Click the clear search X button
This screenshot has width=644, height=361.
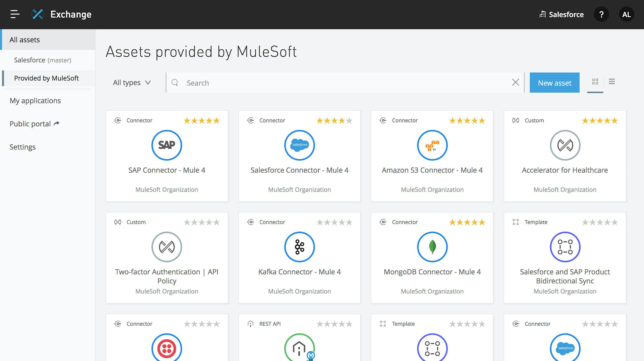516,82
